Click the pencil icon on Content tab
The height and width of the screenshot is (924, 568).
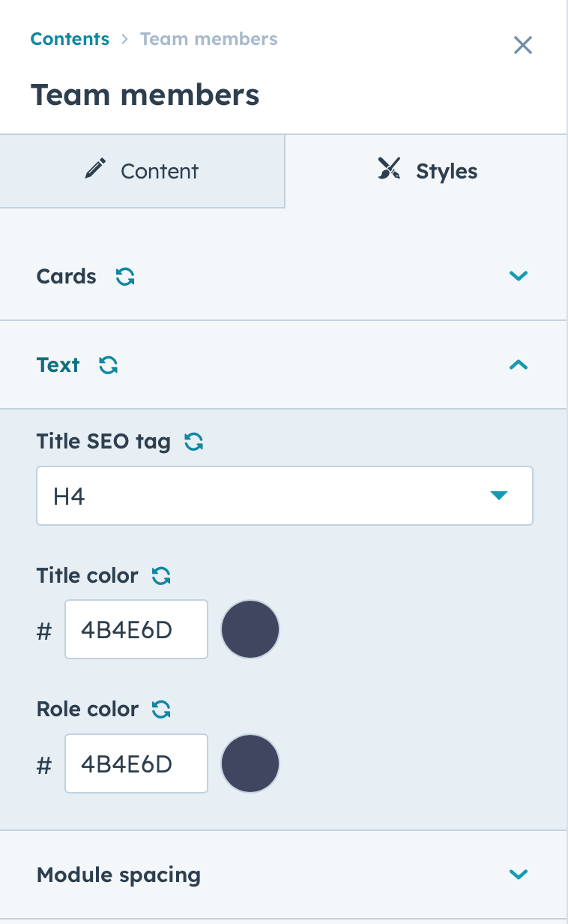(x=95, y=169)
